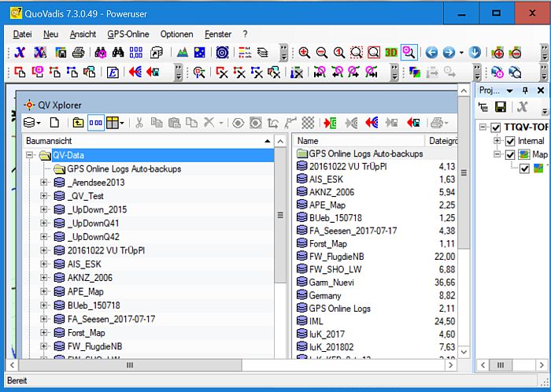Click the binoculars icon with magenta marker

point(101,53)
